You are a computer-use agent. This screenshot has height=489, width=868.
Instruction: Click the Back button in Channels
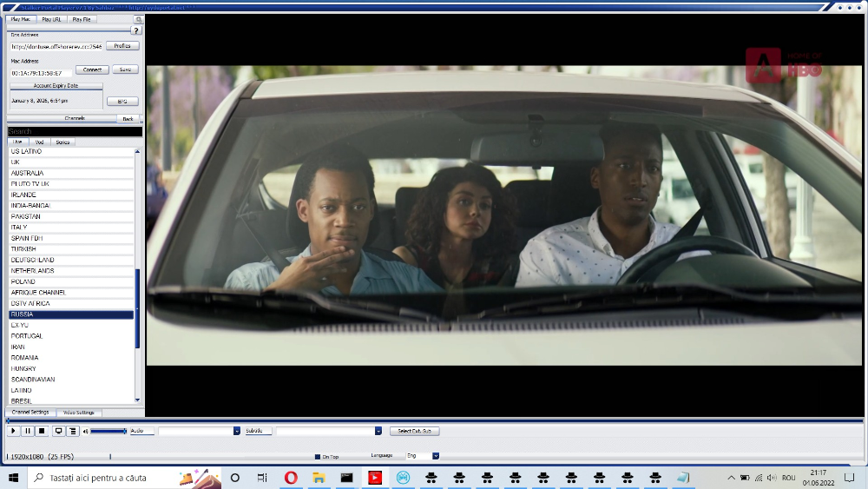128,118
